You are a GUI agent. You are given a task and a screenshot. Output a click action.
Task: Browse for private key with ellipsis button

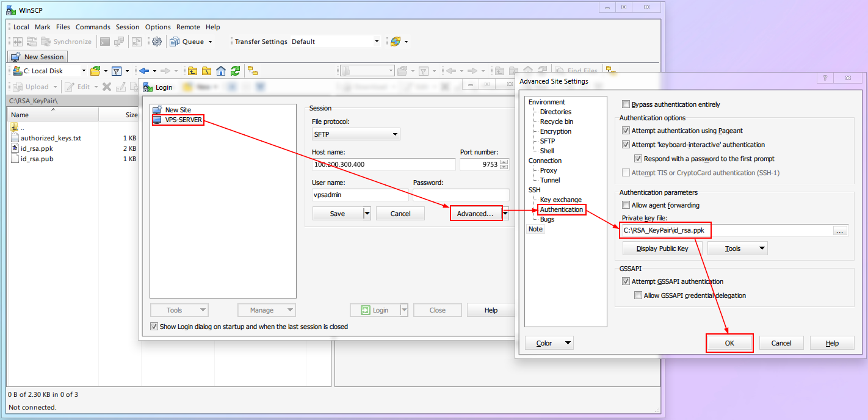[840, 231]
